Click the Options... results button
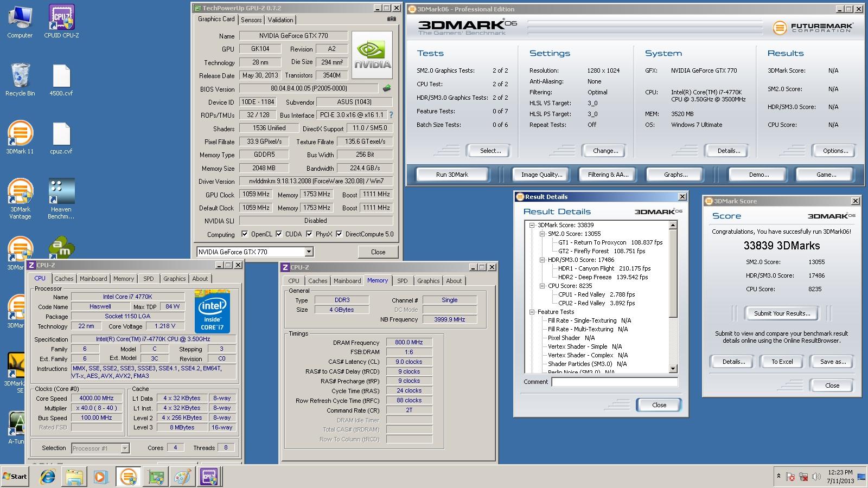 [835, 151]
